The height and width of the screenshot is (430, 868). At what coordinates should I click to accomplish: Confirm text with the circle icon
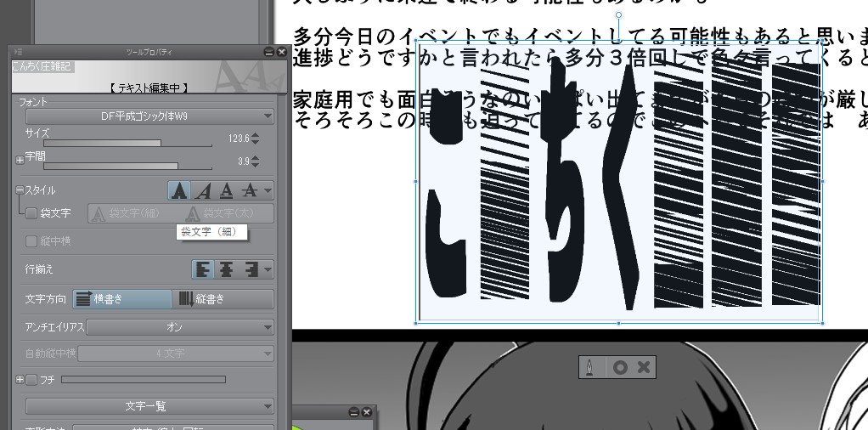[620, 367]
